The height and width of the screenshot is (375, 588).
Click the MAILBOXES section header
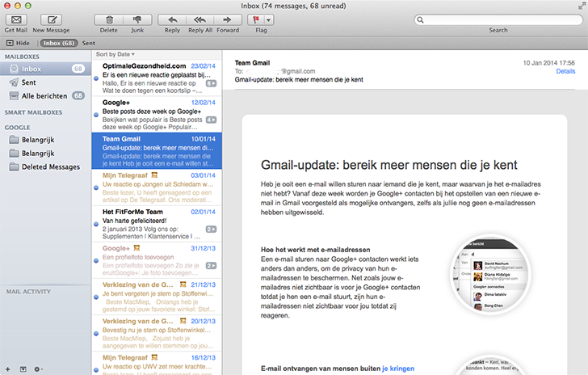click(x=22, y=57)
